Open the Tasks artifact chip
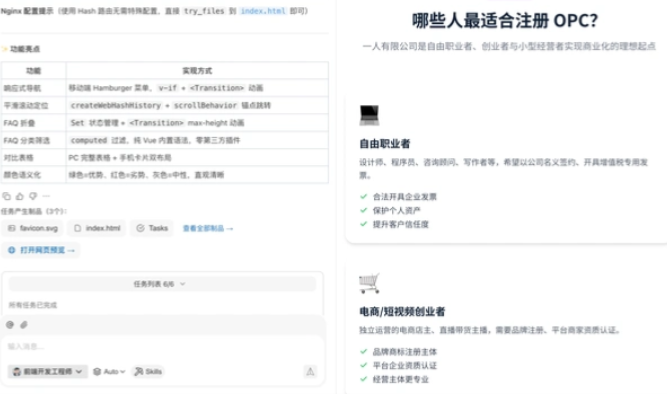 [x=152, y=228]
